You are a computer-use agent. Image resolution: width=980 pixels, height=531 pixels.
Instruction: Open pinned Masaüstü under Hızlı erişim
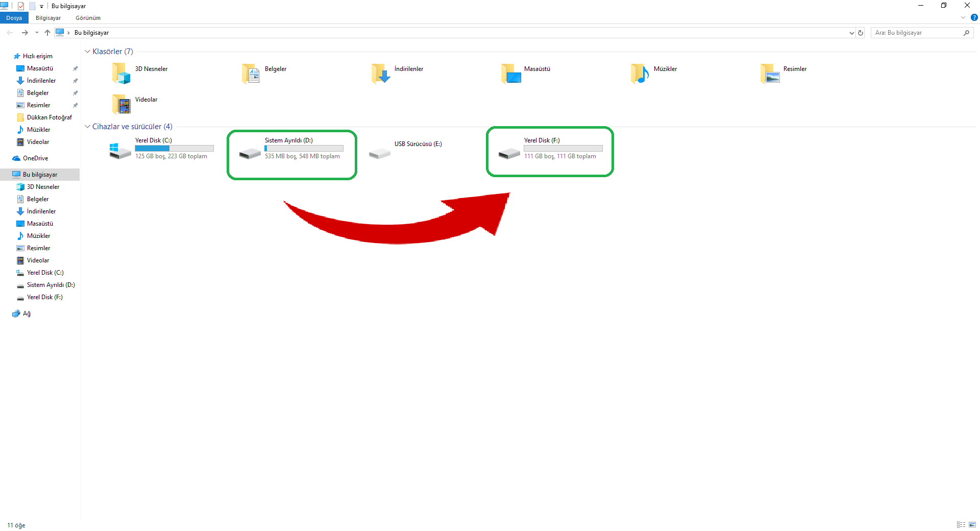pos(40,68)
